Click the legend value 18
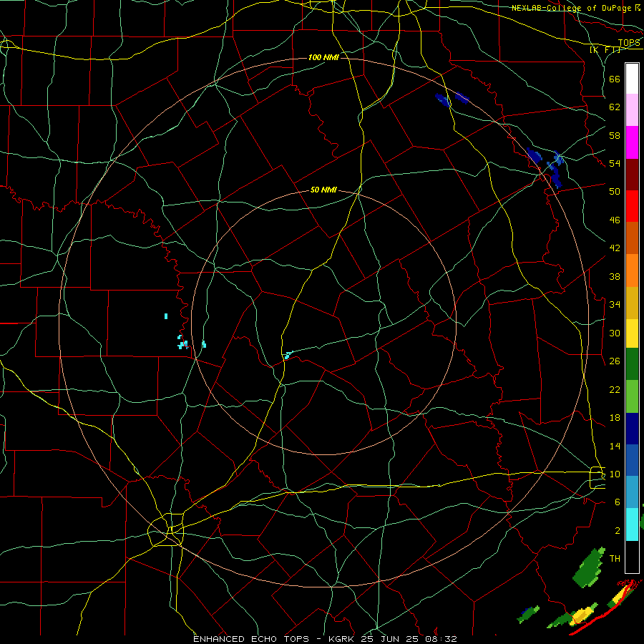This screenshot has height=644, width=644. (x=615, y=418)
